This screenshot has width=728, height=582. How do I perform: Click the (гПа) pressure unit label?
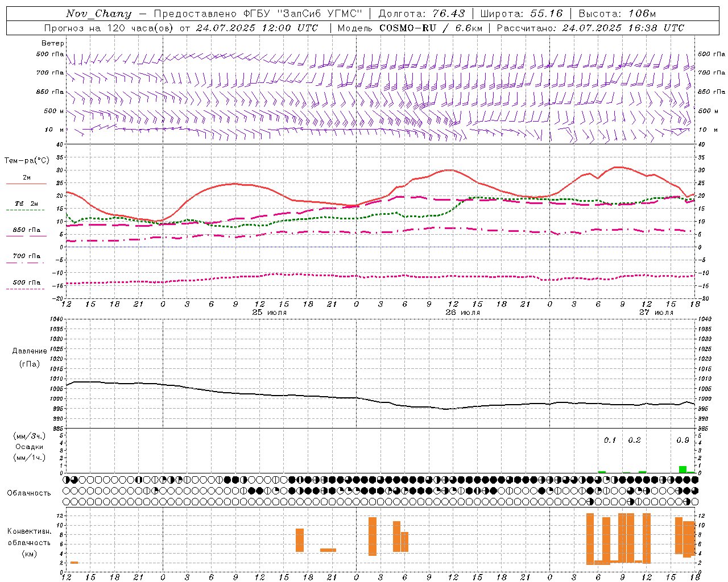click(30, 364)
